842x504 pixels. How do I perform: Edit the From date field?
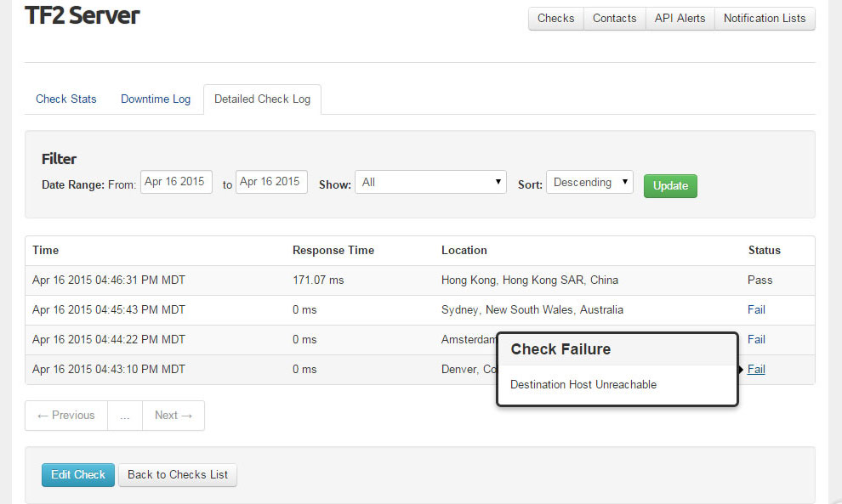pyautogui.click(x=176, y=182)
